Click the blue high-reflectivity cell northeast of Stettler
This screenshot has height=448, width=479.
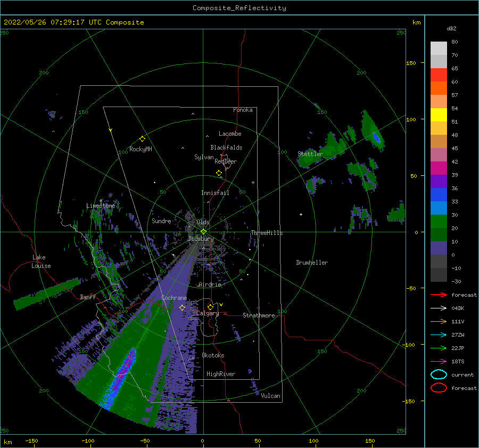click(x=377, y=137)
